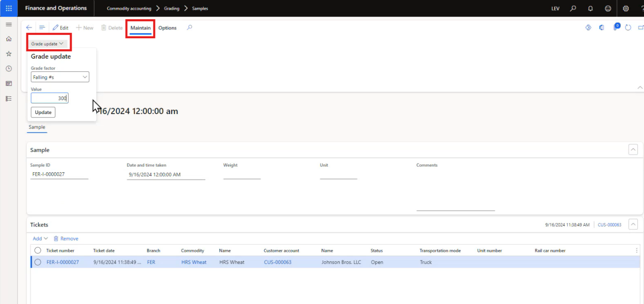
Task: Select the FER-I-0000027 ticket row radio button
Action: point(38,262)
